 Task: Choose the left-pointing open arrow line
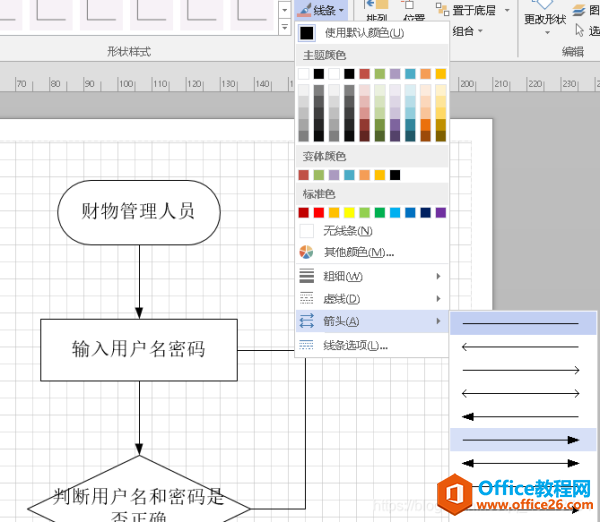[x=520, y=347]
